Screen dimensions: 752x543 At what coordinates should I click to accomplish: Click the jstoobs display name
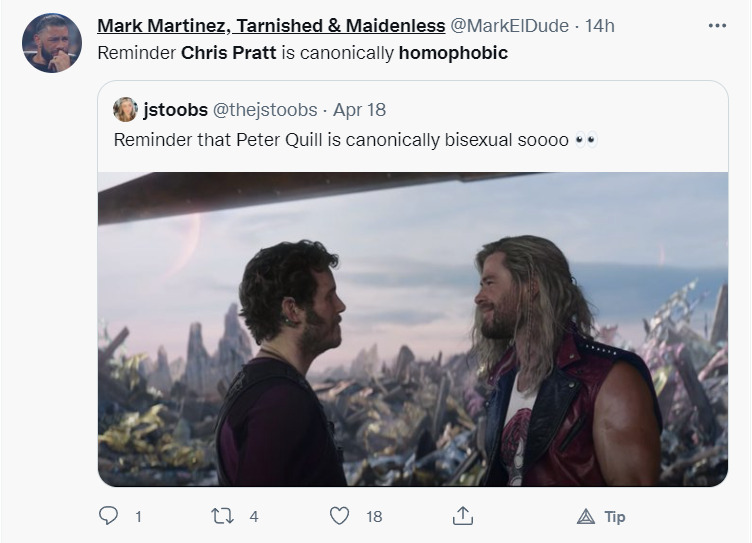coord(176,109)
